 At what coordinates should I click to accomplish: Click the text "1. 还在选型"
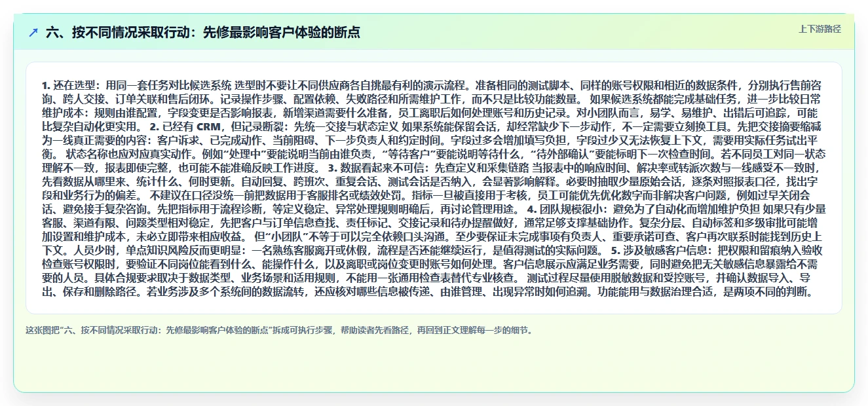69,85
